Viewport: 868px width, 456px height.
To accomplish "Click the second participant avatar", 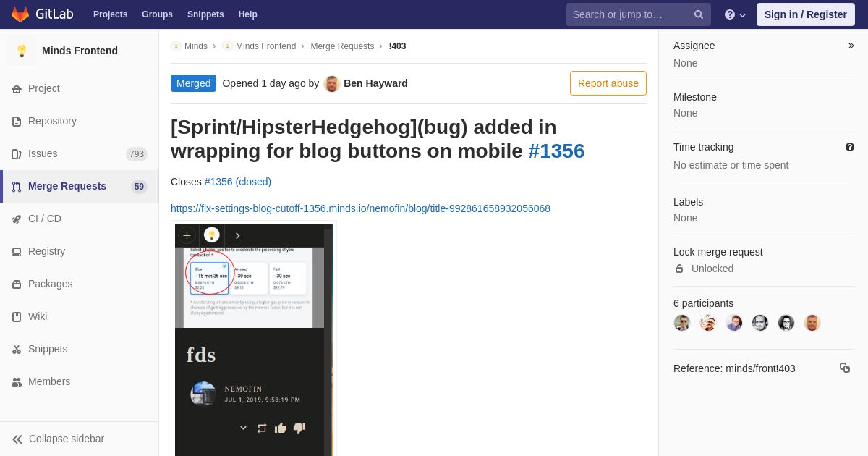I will pyautogui.click(x=708, y=323).
